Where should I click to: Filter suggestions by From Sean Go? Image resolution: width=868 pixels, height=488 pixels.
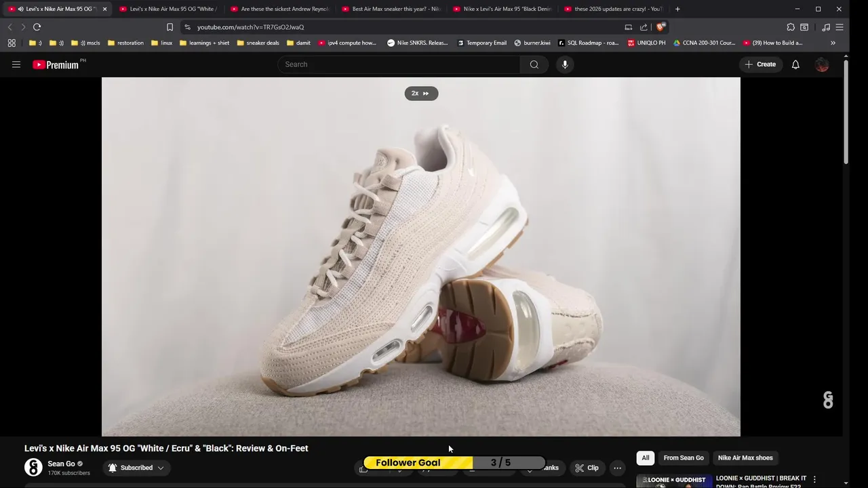(684, 458)
